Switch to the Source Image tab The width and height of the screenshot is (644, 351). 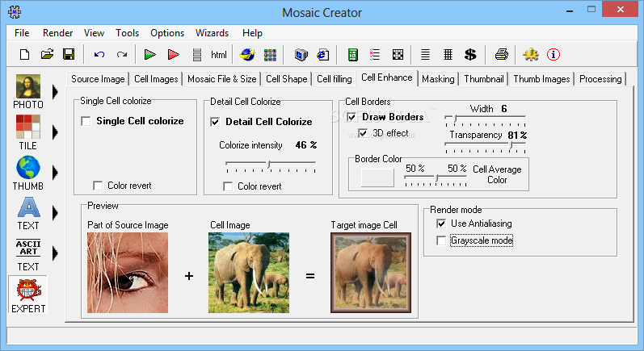[x=98, y=79]
